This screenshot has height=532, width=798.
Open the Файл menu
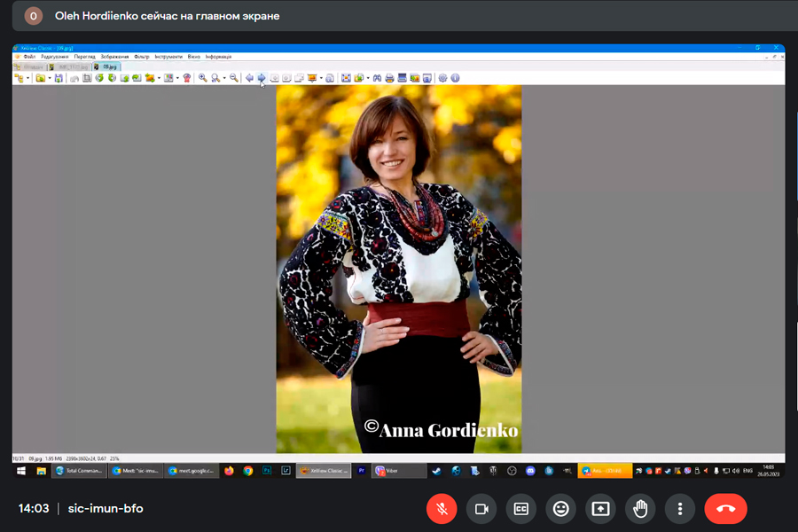[30, 57]
